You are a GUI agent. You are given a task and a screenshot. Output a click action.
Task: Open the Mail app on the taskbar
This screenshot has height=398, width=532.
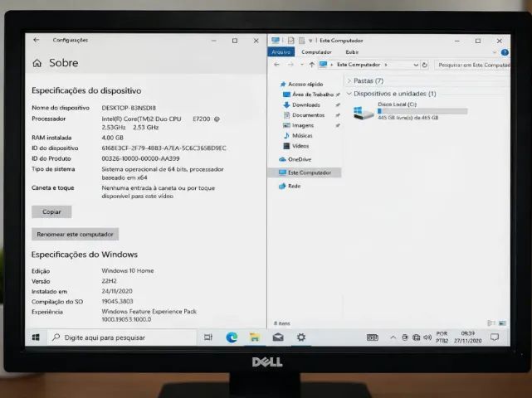coord(278,337)
